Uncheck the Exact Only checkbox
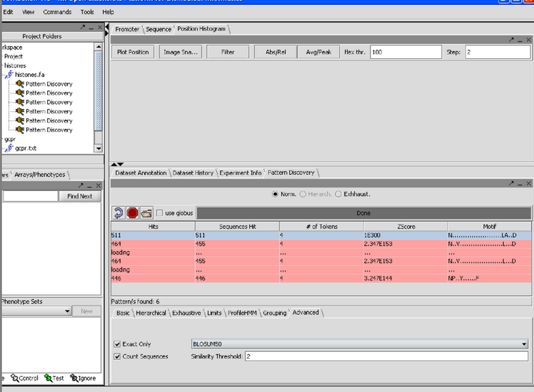Viewport: 534px width, 392px height. 117,344
